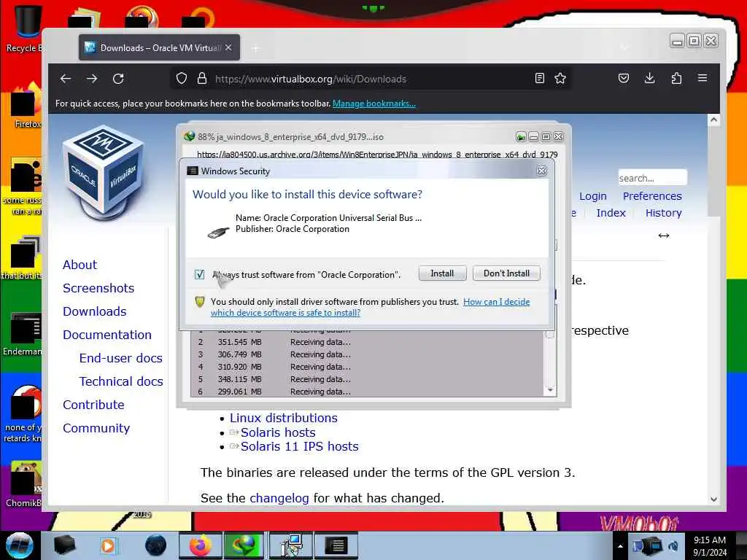Select connection row with 310.920 MB
This screenshot has height=560, width=747.
pyautogui.click(x=366, y=367)
